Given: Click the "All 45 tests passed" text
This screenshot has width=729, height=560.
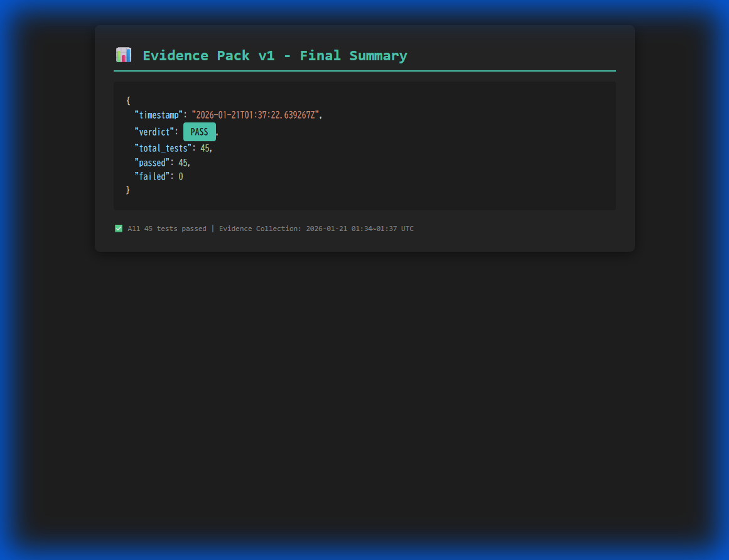Looking at the screenshot, I should coord(166,229).
